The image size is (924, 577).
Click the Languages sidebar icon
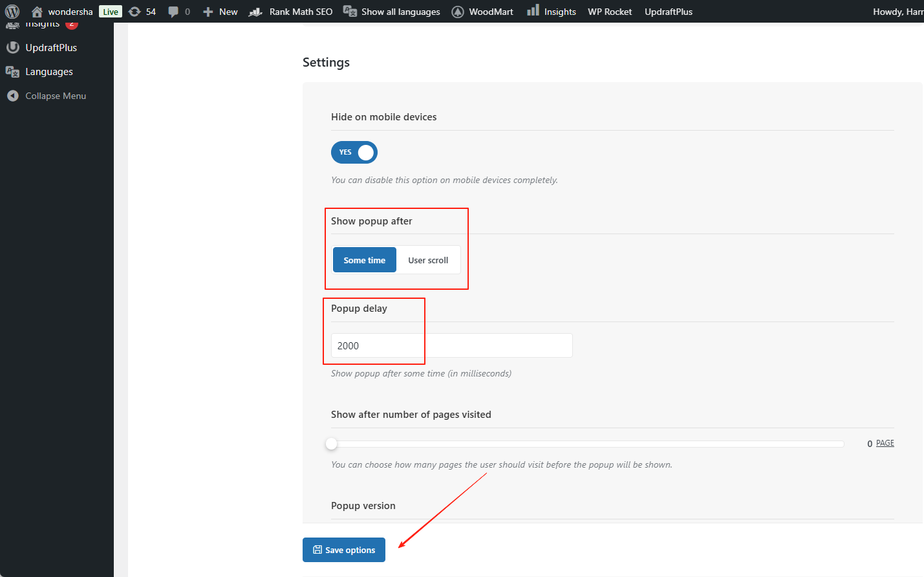(x=12, y=72)
